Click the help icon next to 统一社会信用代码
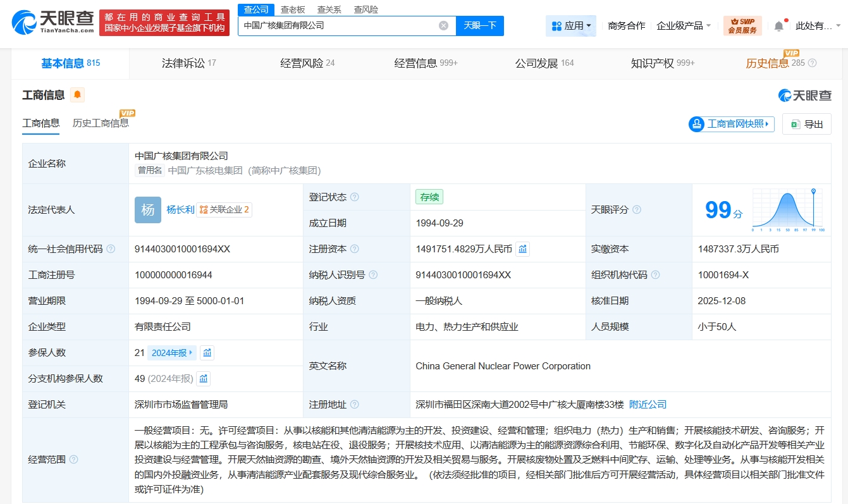This screenshot has height=504, width=848. 111,249
